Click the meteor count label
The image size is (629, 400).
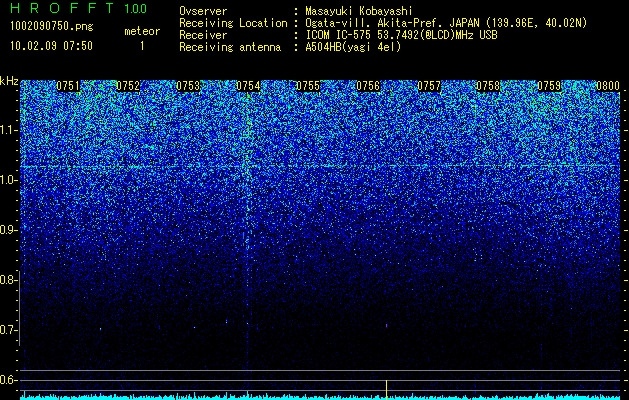[142, 31]
